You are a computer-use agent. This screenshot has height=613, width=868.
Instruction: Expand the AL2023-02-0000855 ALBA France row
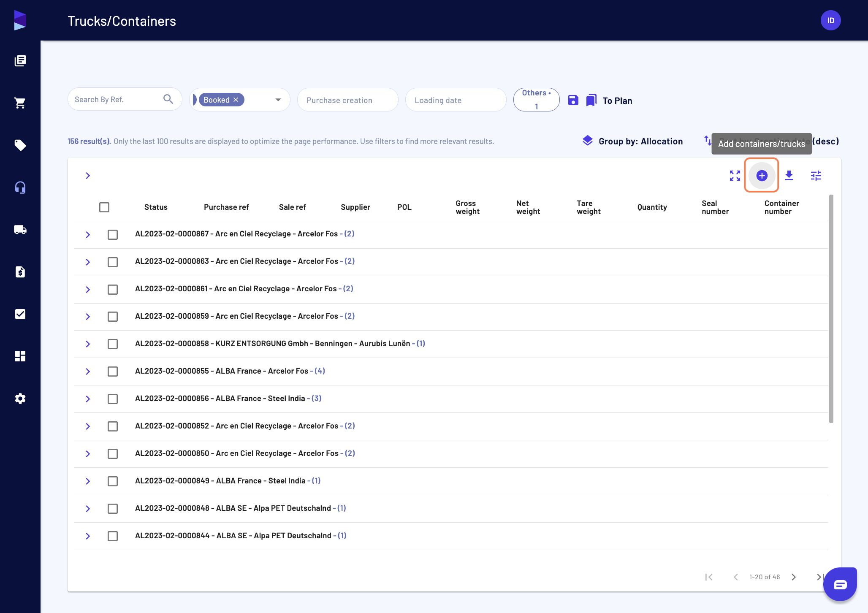pyautogui.click(x=88, y=372)
